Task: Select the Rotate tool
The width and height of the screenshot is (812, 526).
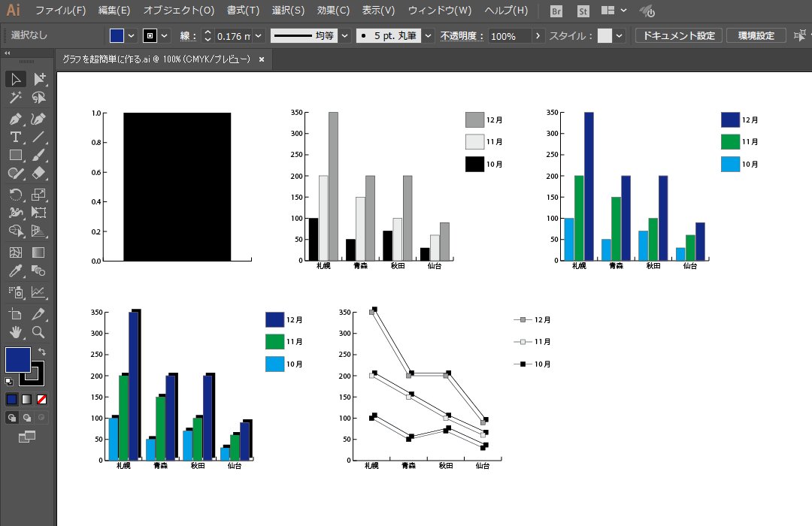Action: (16, 194)
